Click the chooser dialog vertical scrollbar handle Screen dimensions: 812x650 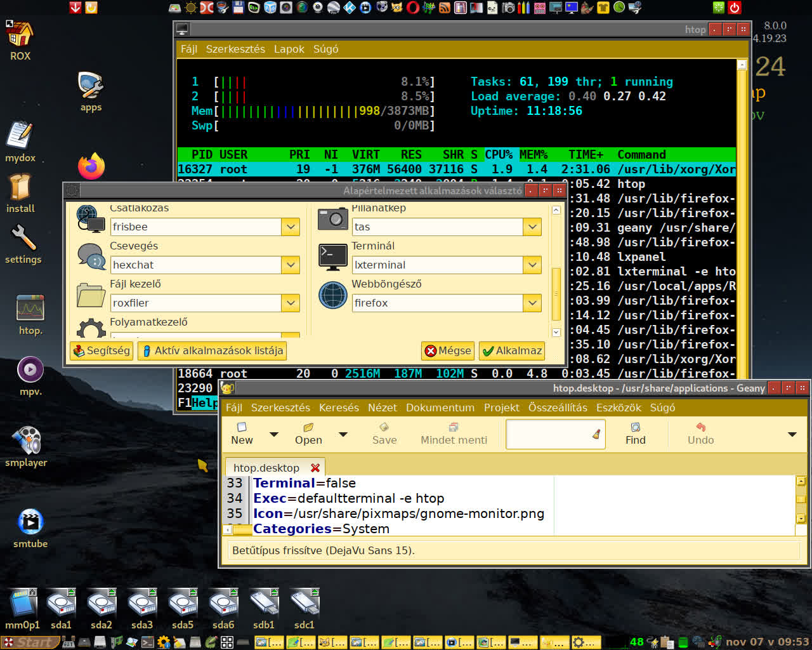click(556, 294)
